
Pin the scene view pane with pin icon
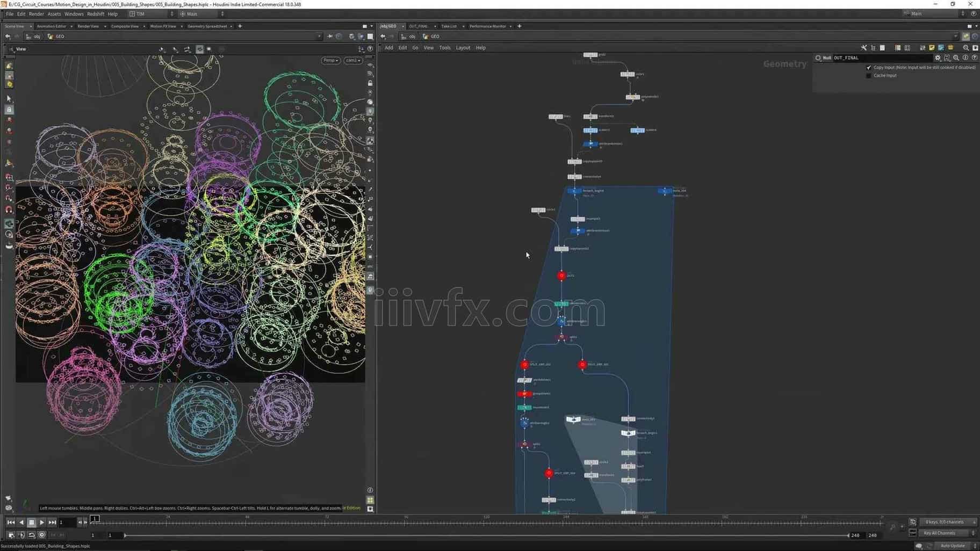[329, 37]
